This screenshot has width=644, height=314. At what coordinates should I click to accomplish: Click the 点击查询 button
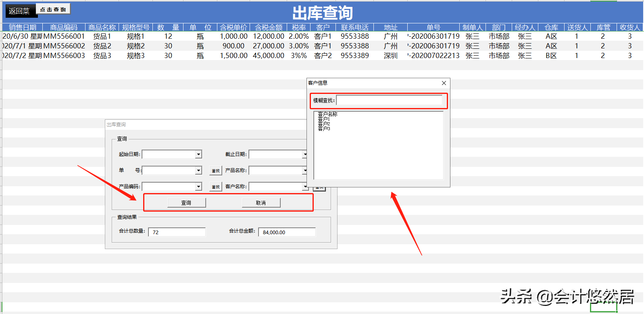[x=53, y=9]
